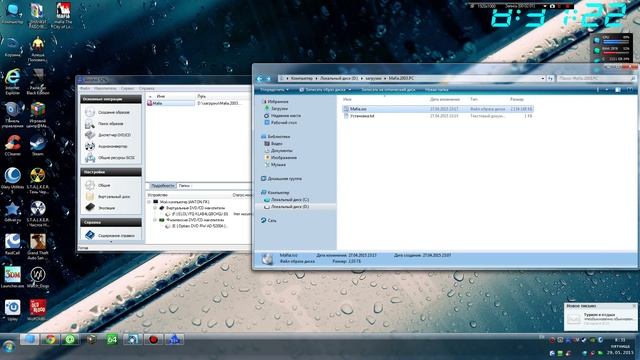Screen dimensions: 640x360
Task: Open Упорядочить dropdown in Explorer toolbar
Action: 274,89
